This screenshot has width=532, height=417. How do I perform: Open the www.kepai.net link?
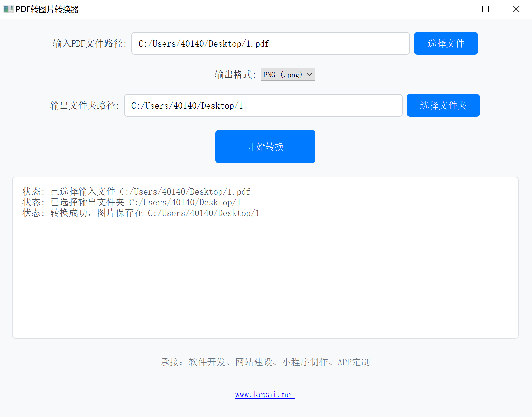click(265, 395)
